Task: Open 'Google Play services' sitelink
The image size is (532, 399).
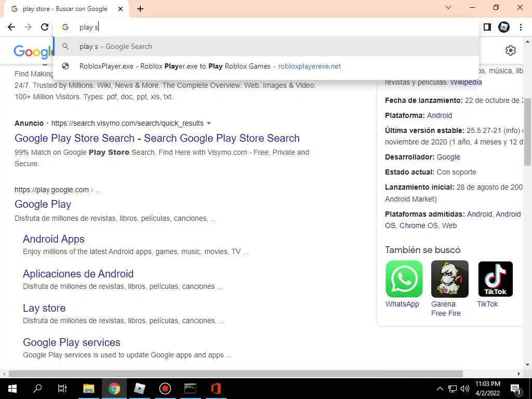Action: click(x=72, y=342)
